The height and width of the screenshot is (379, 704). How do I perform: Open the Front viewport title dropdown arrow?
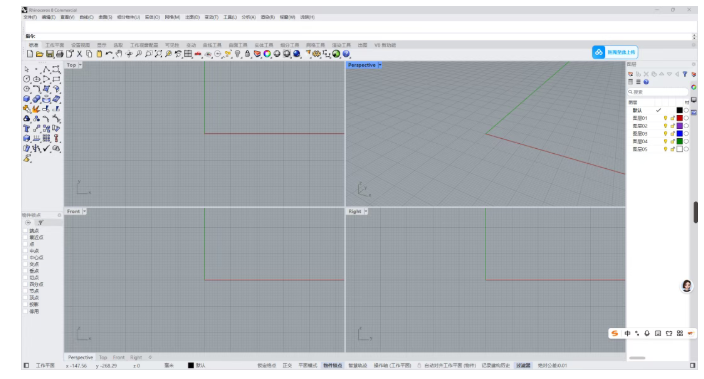(x=84, y=211)
